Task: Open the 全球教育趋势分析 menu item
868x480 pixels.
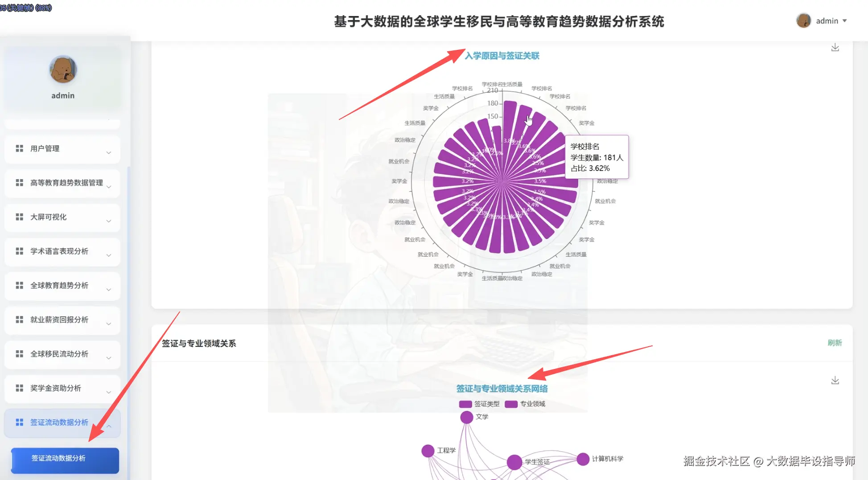Action: pos(59,286)
